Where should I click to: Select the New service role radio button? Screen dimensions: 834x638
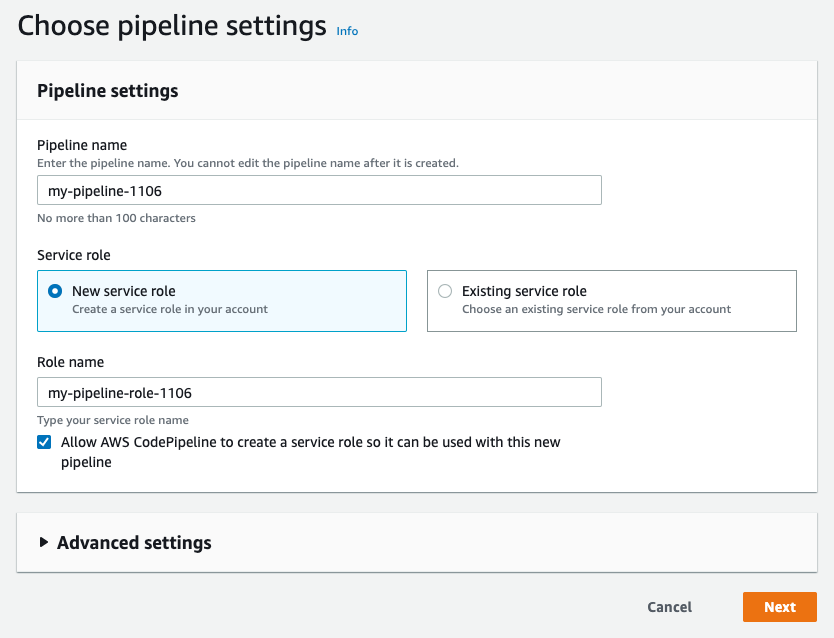click(x=55, y=291)
